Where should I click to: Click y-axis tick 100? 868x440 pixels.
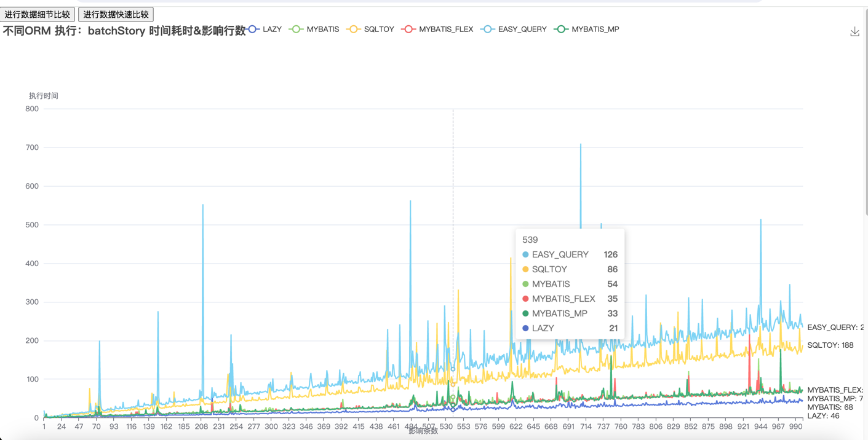pos(32,379)
